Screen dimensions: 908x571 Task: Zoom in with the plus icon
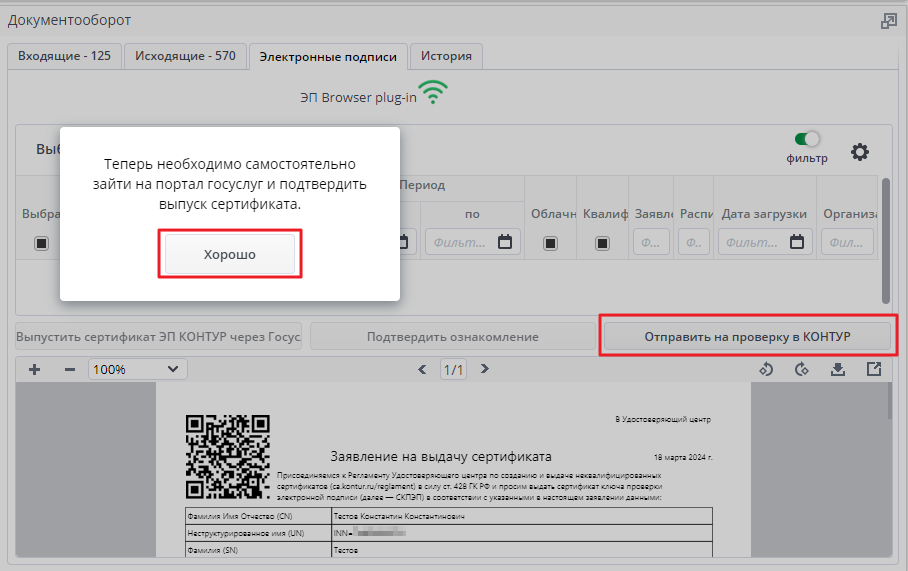(x=35, y=369)
